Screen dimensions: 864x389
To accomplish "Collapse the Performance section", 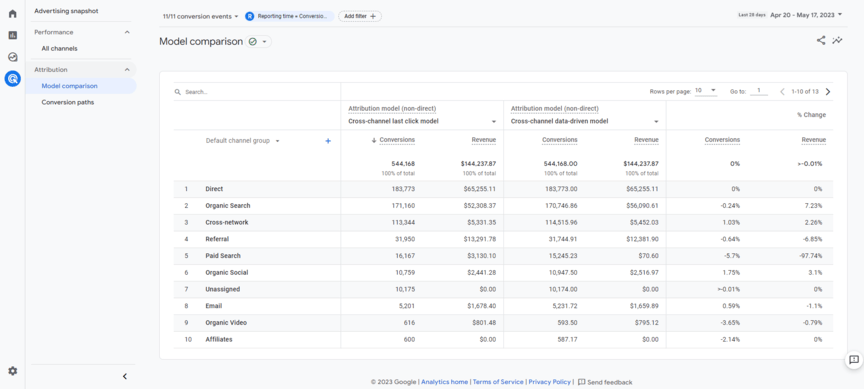I will pyautogui.click(x=127, y=32).
